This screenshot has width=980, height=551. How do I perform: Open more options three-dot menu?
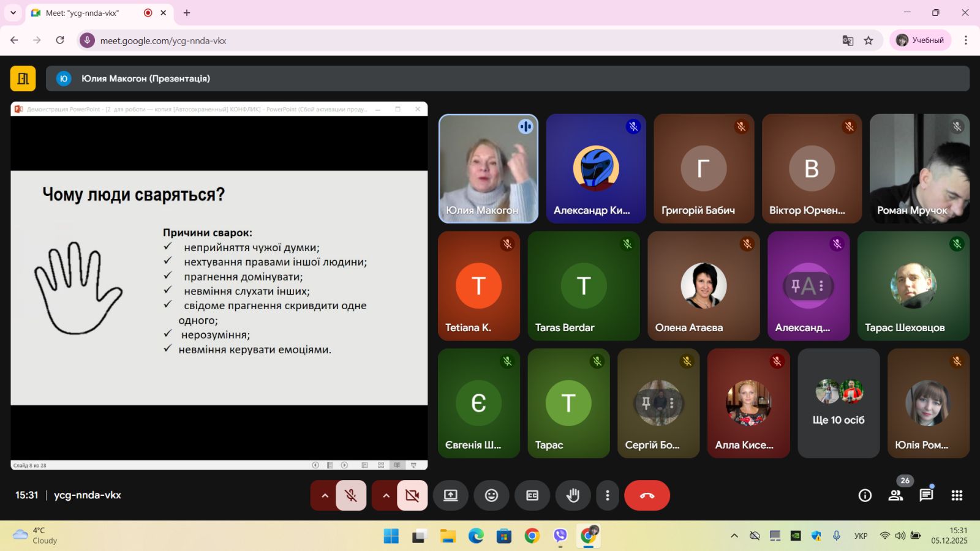point(607,495)
